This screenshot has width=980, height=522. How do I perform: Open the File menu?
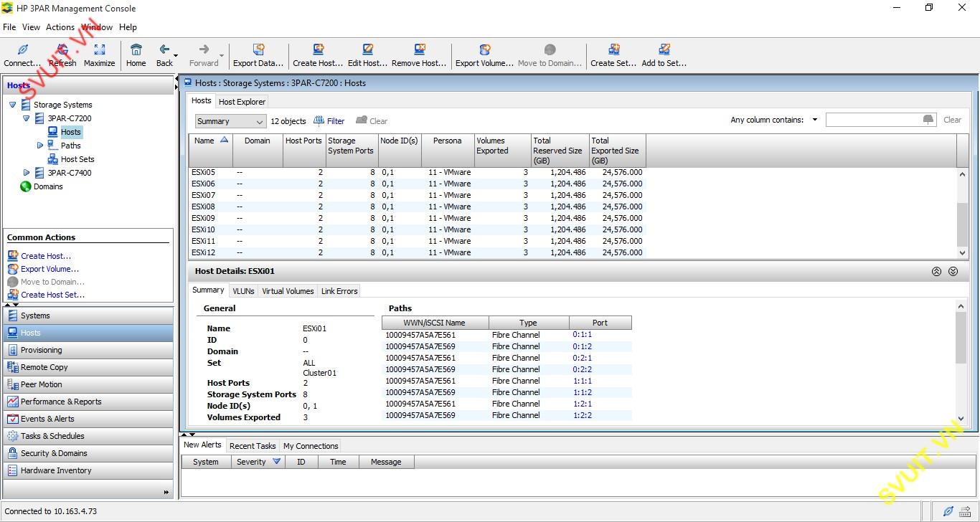coord(9,27)
